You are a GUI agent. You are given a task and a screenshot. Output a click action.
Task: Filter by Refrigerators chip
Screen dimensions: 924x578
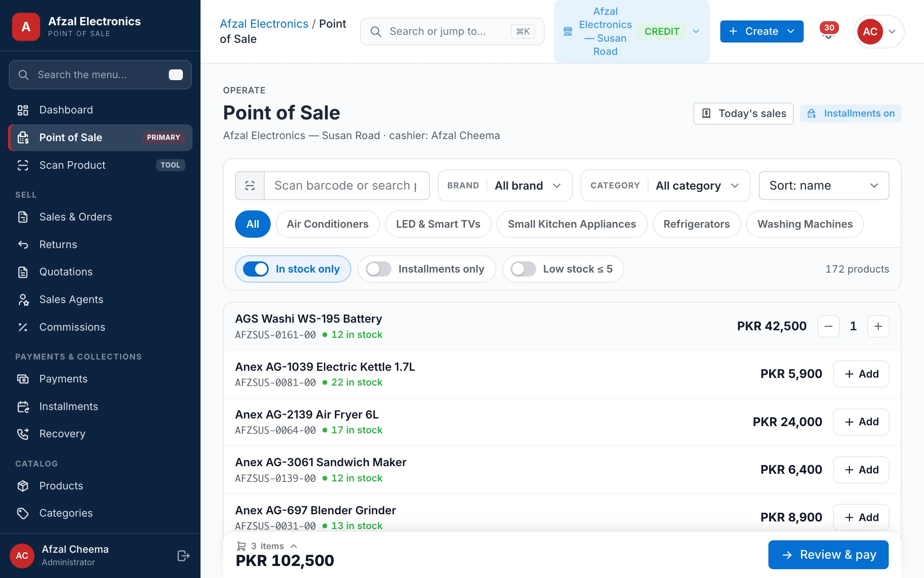tap(696, 224)
